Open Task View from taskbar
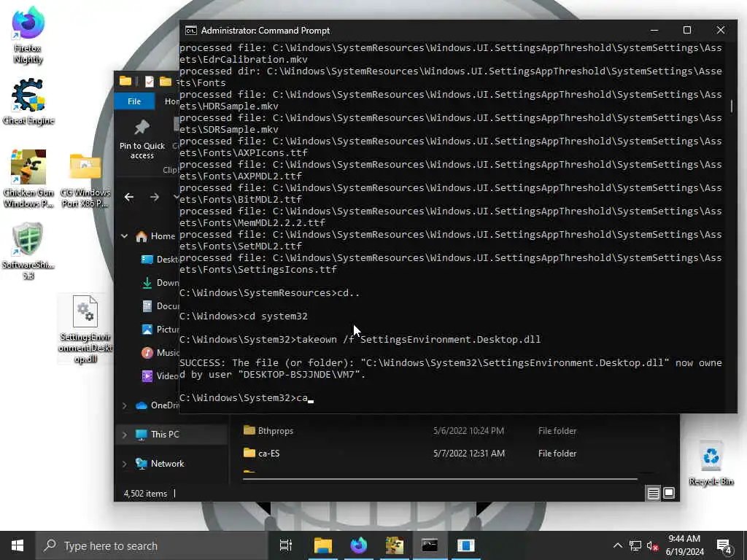This screenshot has width=747, height=560. tap(286, 545)
